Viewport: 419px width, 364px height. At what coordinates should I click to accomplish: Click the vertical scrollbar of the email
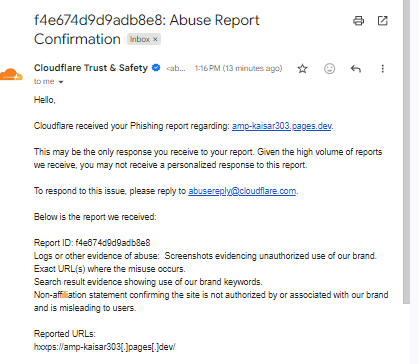tap(406, 152)
